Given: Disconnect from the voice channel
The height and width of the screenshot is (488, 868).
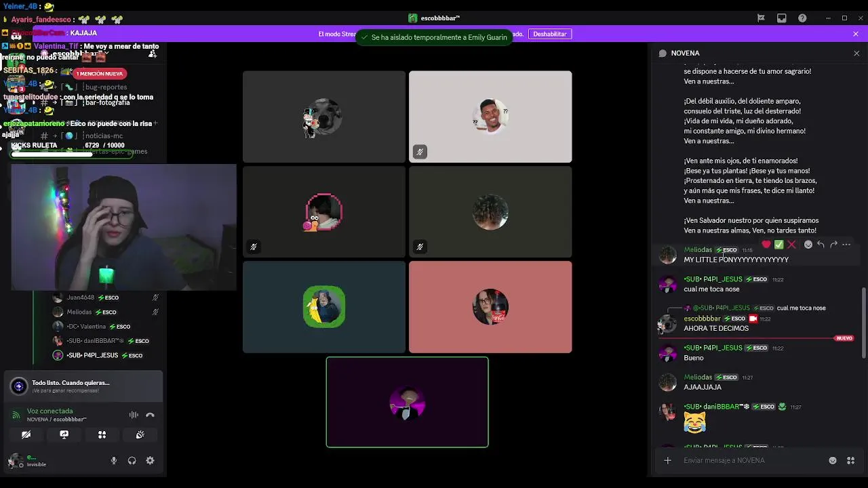Looking at the screenshot, I should 150,415.
